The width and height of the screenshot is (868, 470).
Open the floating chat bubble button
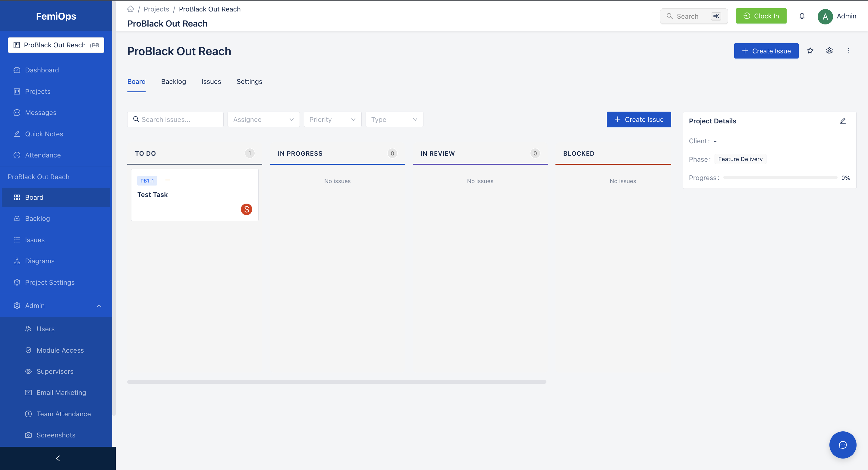click(842, 445)
